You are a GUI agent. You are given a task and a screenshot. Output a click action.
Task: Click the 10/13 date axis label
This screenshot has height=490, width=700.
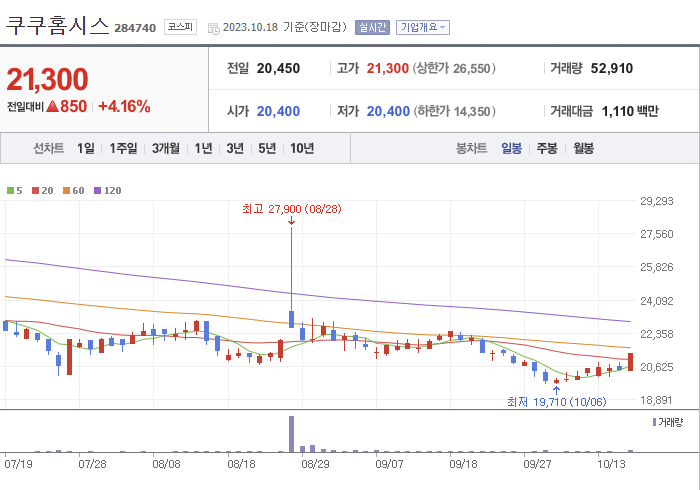coord(612,464)
